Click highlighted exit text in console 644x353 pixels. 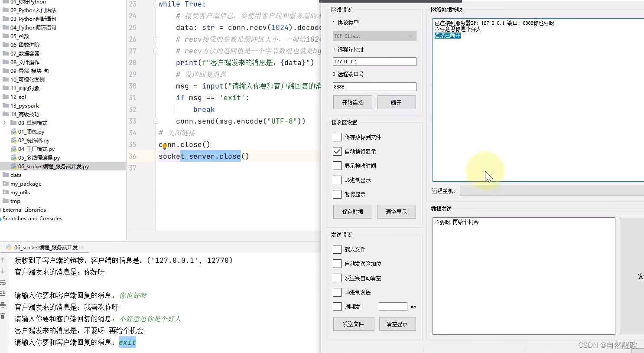pos(127,342)
